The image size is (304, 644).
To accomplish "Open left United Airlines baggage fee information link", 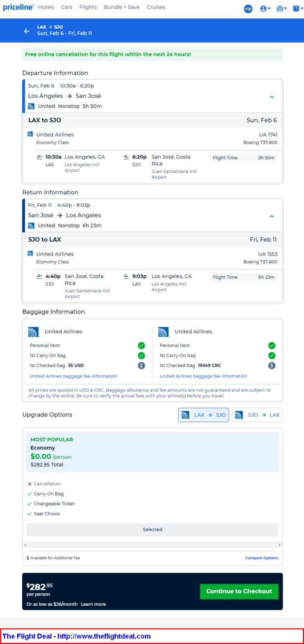I will (74, 376).
